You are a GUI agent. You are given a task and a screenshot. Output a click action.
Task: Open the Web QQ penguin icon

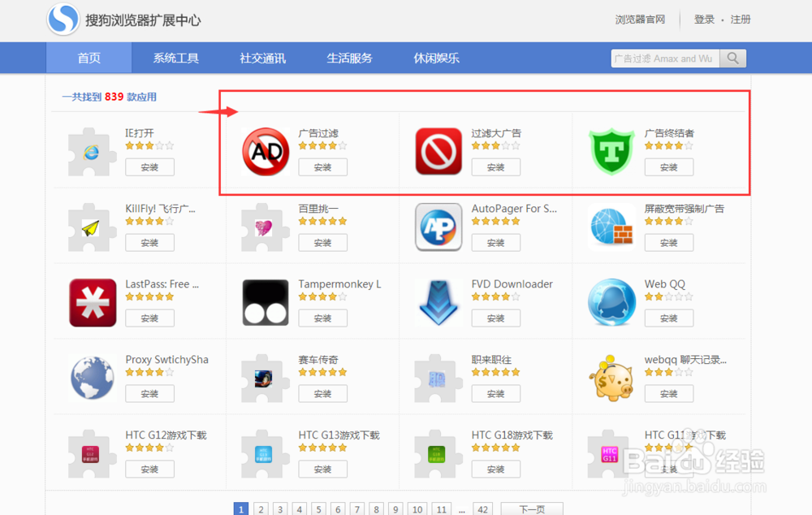click(x=611, y=302)
